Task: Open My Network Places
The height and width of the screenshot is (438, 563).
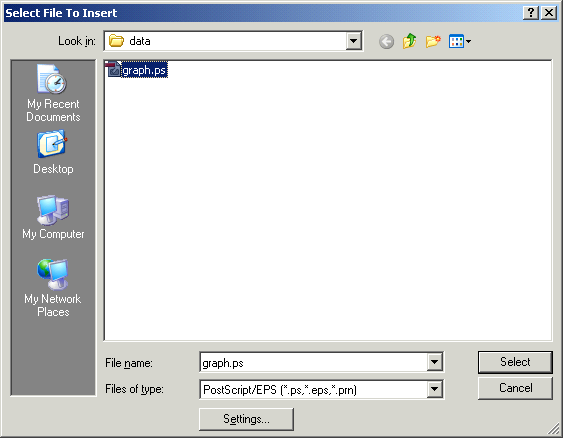Action: coord(53,288)
